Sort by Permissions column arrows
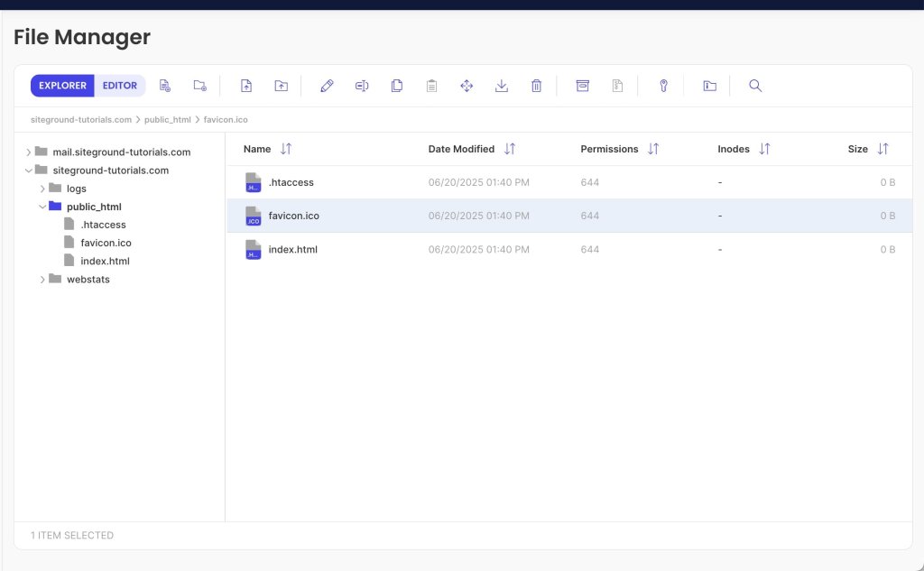This screenshot has width=924, height=571. [x=653, y=149]
